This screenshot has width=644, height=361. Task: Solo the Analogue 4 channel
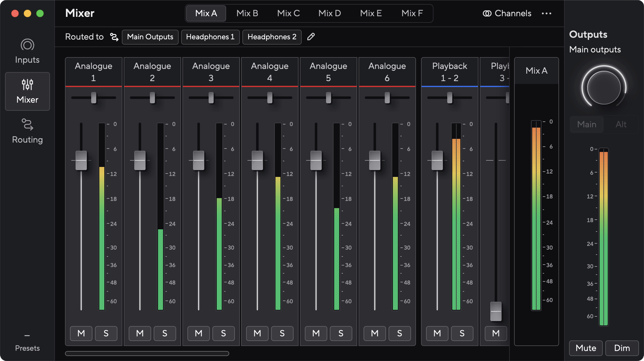click(282, 333)
